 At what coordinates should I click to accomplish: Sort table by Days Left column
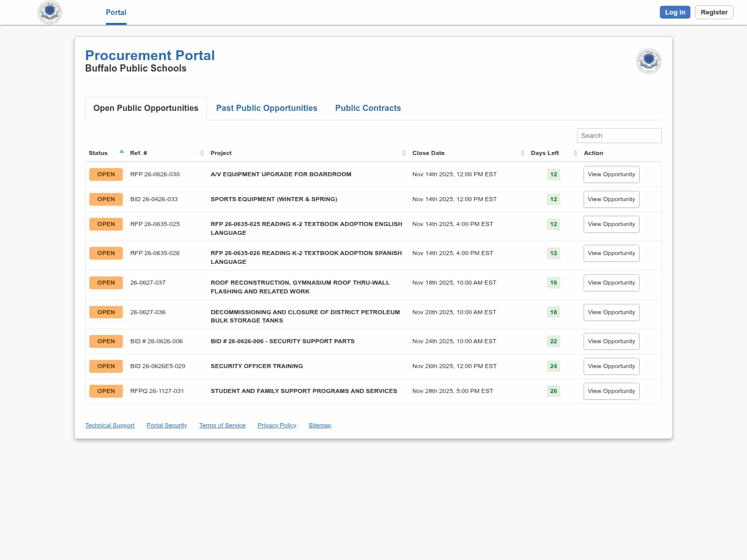click(x=575, y=153)
